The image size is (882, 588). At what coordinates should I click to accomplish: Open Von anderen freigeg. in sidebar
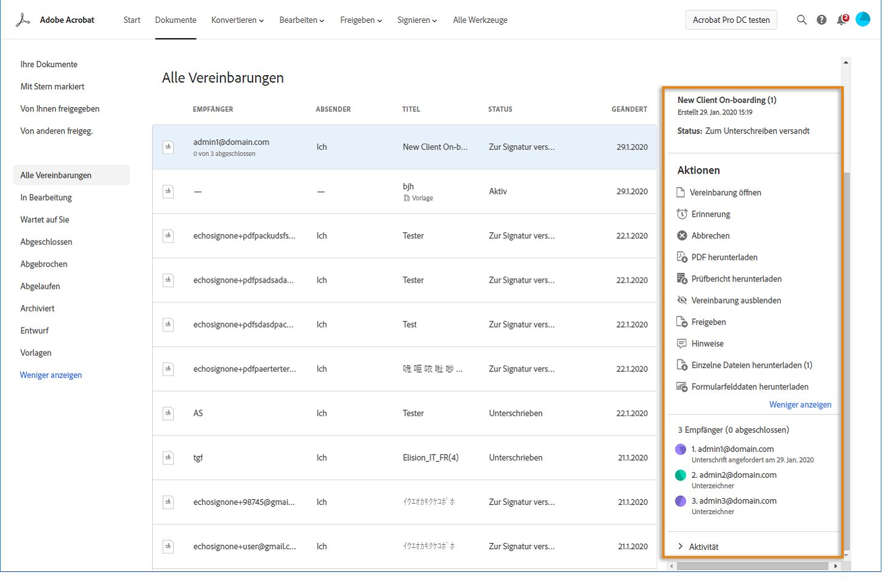click(57, 131)
